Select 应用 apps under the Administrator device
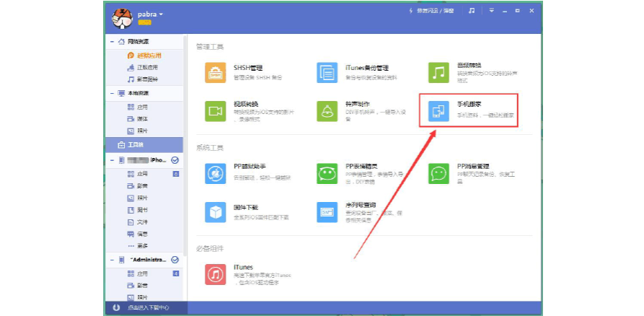644x316 pixels. pos(138,273)
